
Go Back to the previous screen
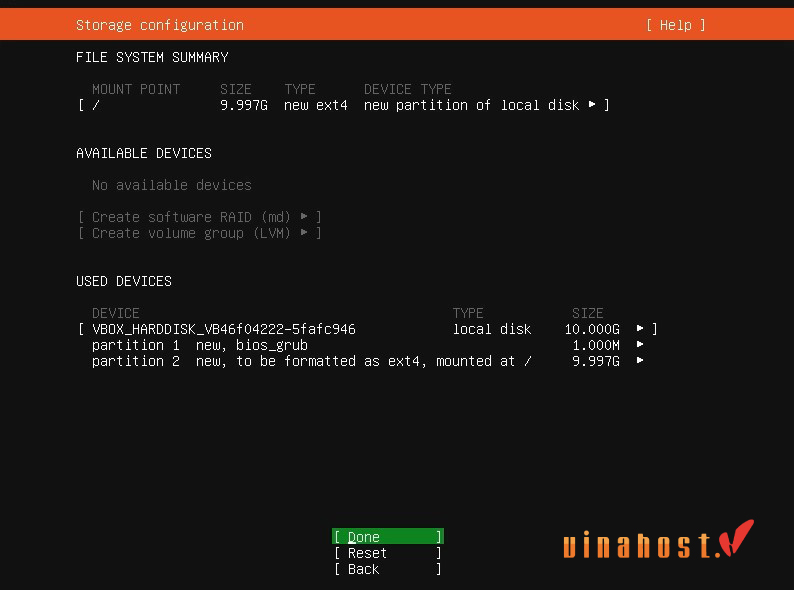[387, 569]
